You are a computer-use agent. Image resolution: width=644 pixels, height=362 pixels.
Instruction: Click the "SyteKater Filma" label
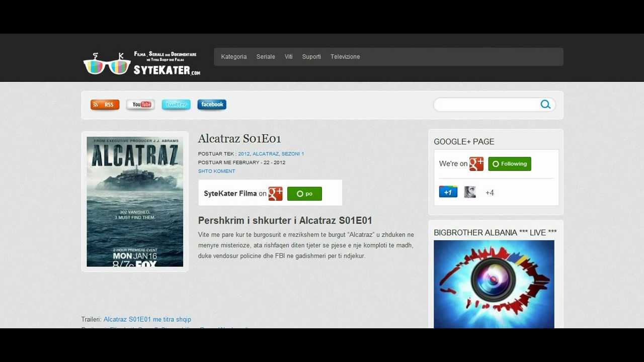tap(230, 194)
